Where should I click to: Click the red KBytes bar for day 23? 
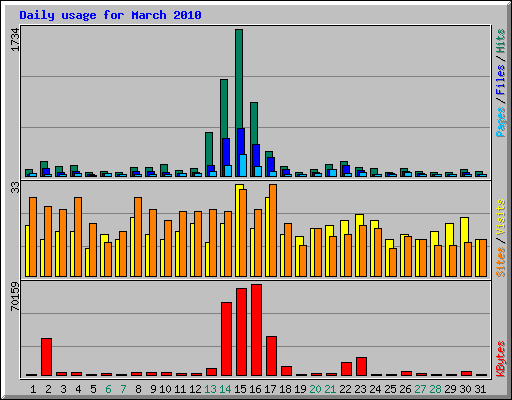pyautogui.click(x=361, y=367)
